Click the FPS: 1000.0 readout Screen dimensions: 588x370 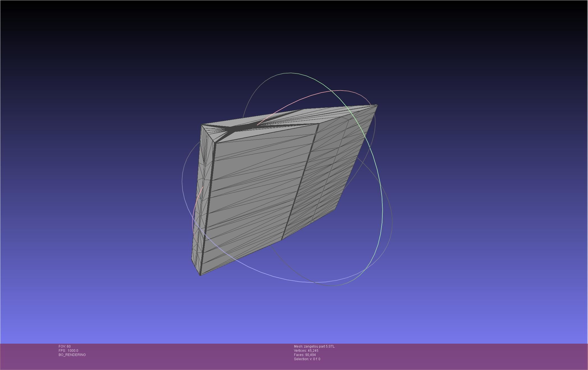coord(68,351)
